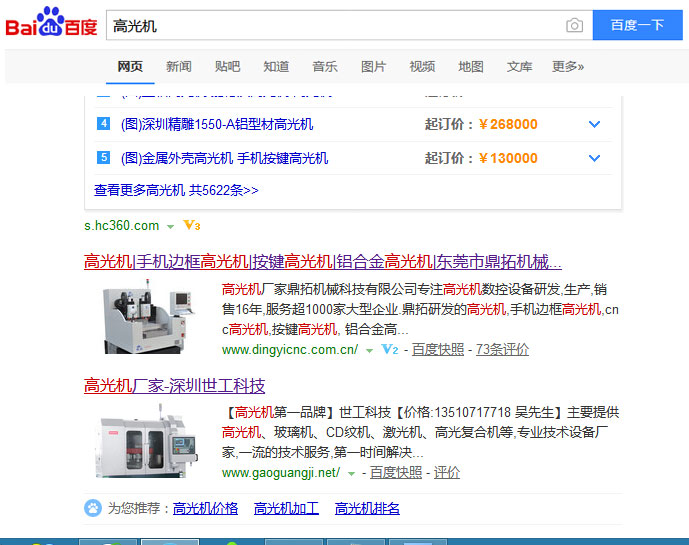
Task: Open the 贴吧 tab
Action: (227, 66)
